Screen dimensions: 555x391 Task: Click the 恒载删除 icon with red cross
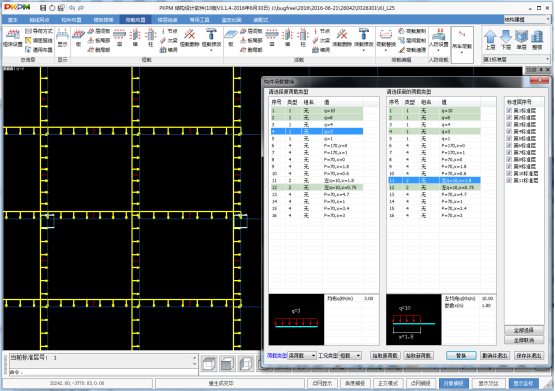click(190, 38)
